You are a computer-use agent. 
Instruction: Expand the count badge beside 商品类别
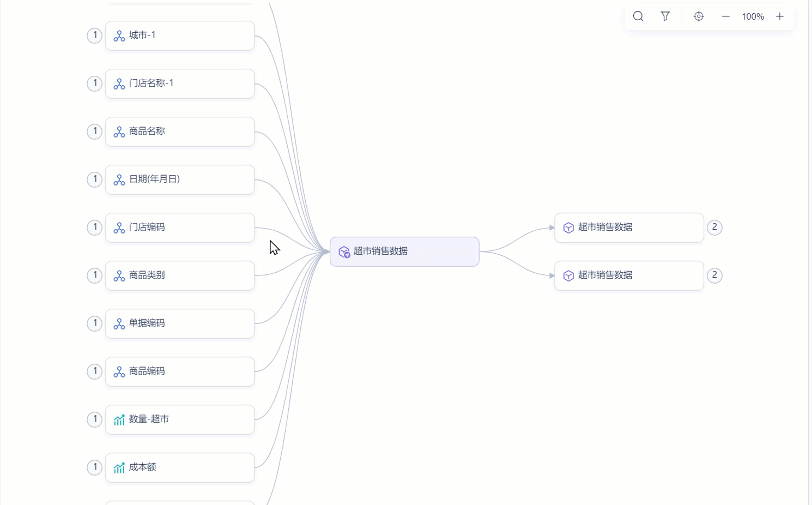click(x=95, y=275)
